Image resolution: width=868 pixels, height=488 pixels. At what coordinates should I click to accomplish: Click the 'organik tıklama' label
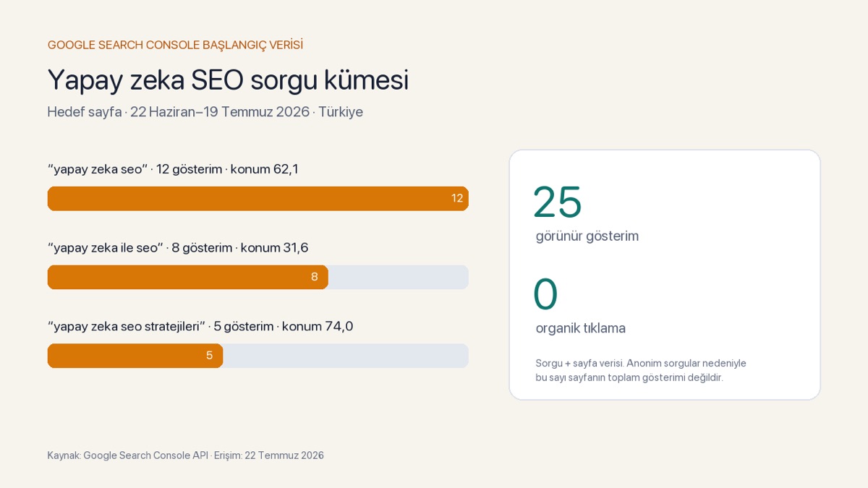pyautogui.click(x=581, y=328)
